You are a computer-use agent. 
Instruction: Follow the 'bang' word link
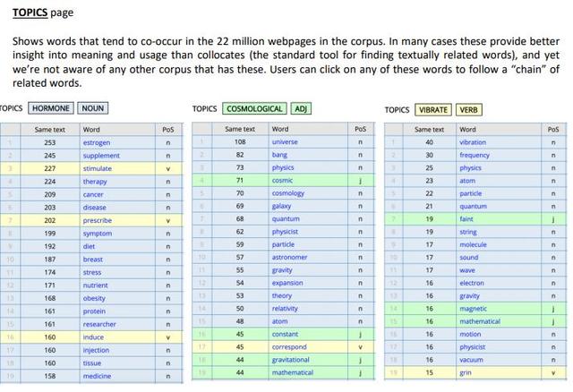pyautogui.click(x=279, y=155)
